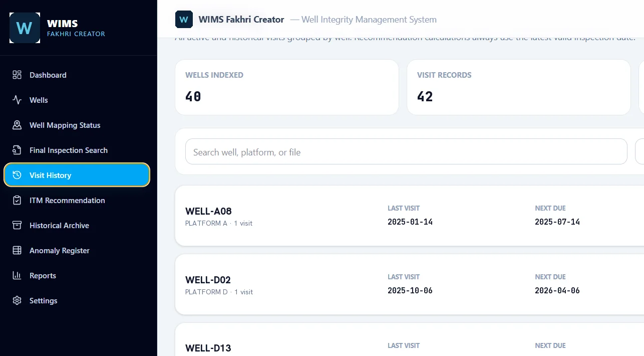
Task: Click the Wells activity pulse icon
Action: tap(17, 100)
